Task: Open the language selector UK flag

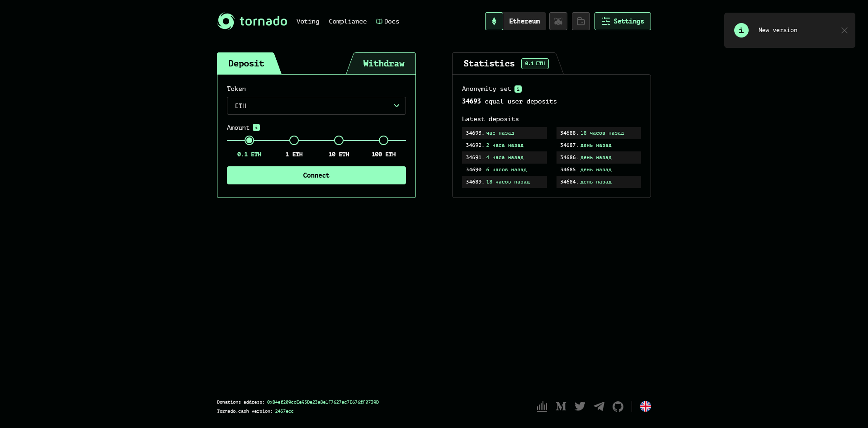Action: [646, 406]
